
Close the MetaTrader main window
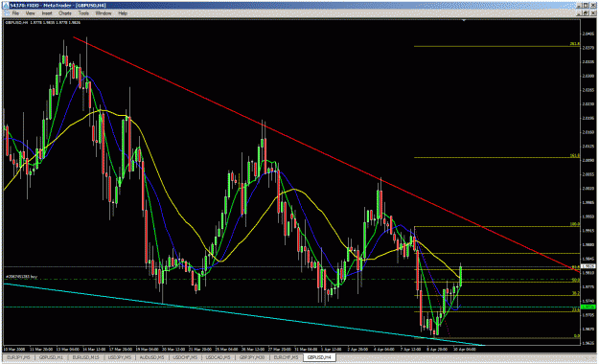point(593,6)
